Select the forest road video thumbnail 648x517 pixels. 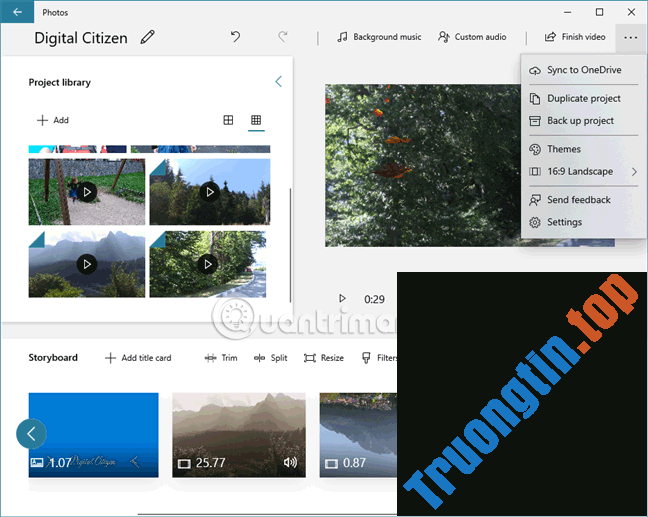pos(207,264)
